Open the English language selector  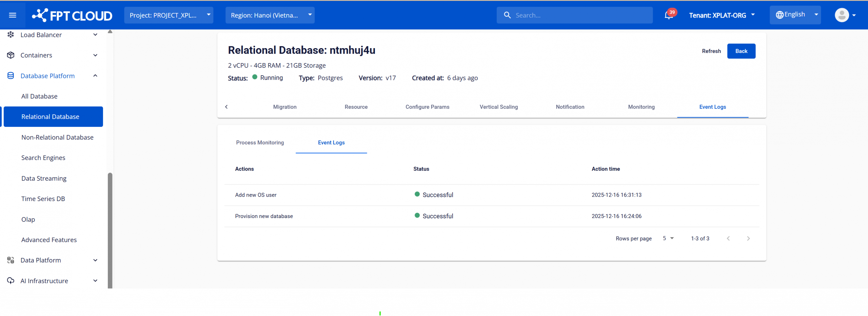pyautogui.click(x=795, y=15)
